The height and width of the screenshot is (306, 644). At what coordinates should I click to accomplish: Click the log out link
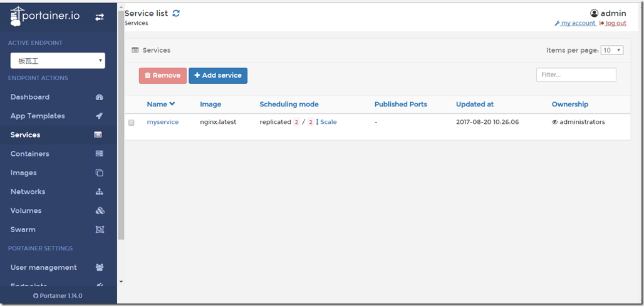(x=613, y=23)
